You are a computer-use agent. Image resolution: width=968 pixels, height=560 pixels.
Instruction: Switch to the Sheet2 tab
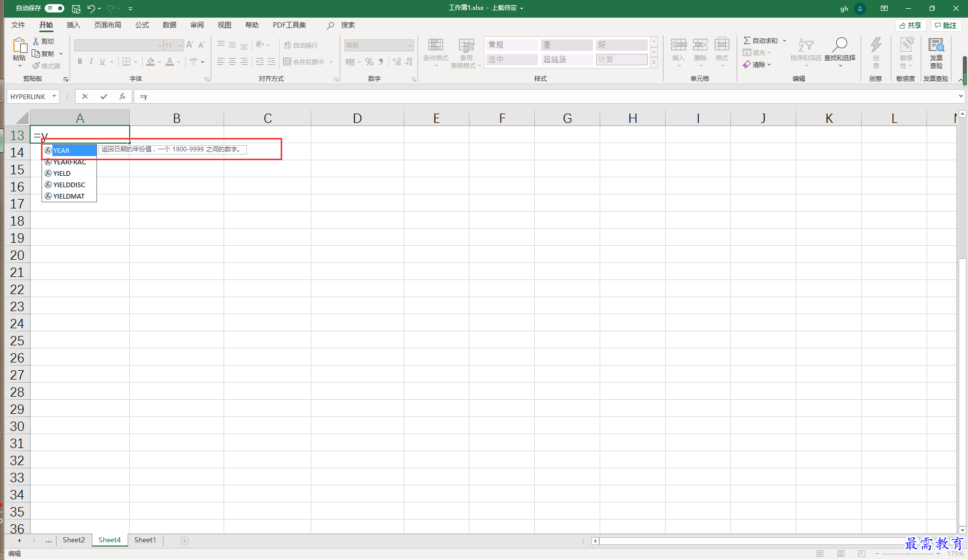pos(74,540)
